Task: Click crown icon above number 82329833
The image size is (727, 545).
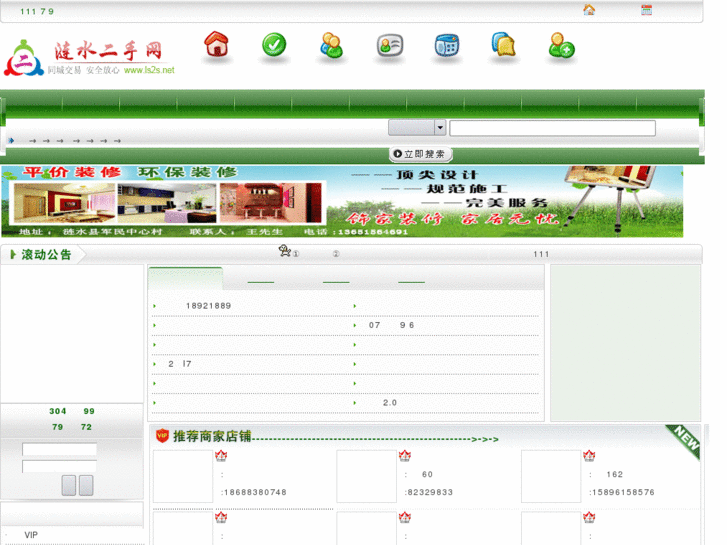Action: 405,455
